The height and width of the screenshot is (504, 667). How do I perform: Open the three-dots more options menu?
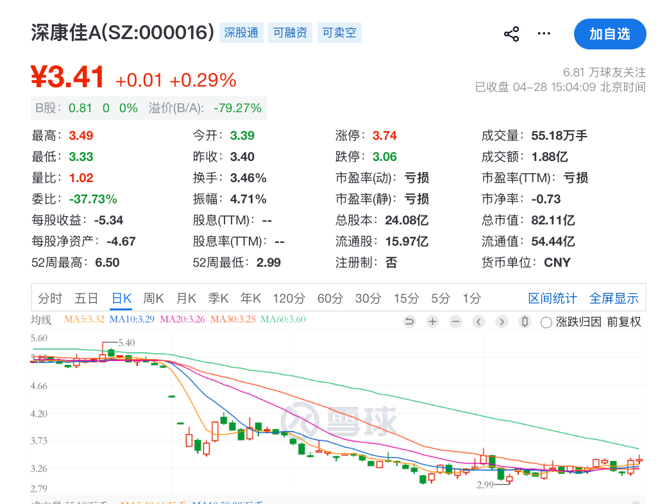[x=544, y=34]
